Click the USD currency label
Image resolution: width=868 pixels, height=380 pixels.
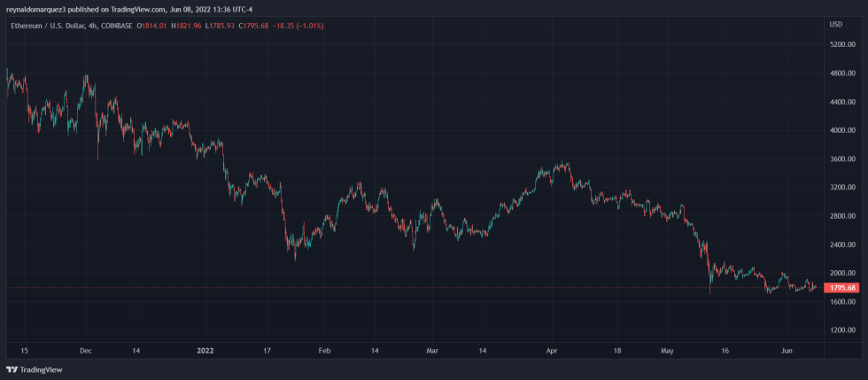[x=834, y=25]
